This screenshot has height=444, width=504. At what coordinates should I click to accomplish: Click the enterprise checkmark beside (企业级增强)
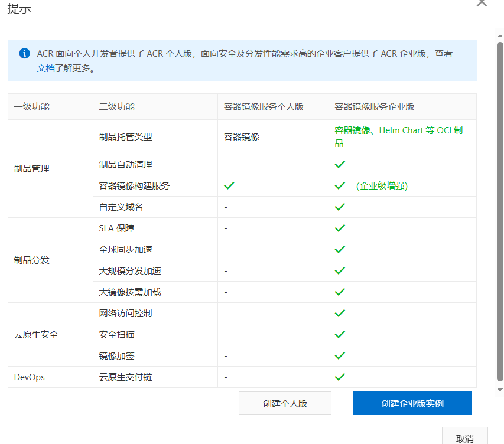[x=340, y=186]
